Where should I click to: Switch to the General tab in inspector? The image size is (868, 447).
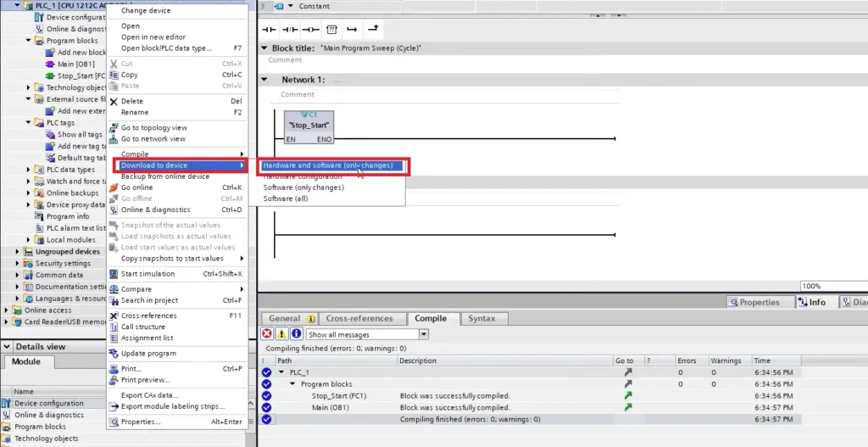(289, 318)
